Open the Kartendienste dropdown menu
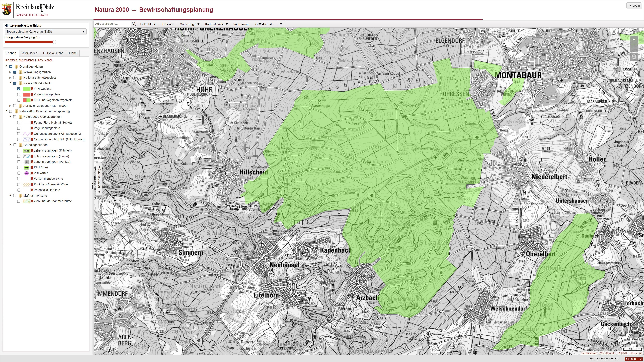The width and height of the screenshot is (644, 362). pos(216,24)
